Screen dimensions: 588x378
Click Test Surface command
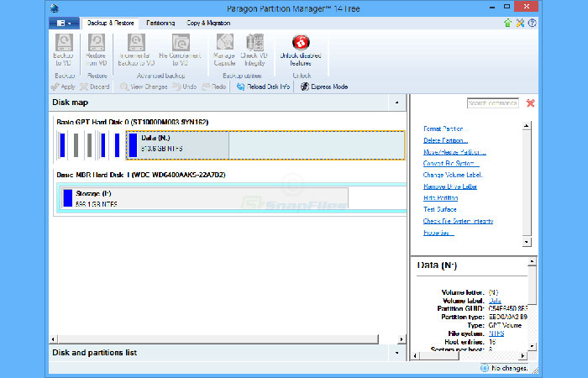click(x=440, y=210)
